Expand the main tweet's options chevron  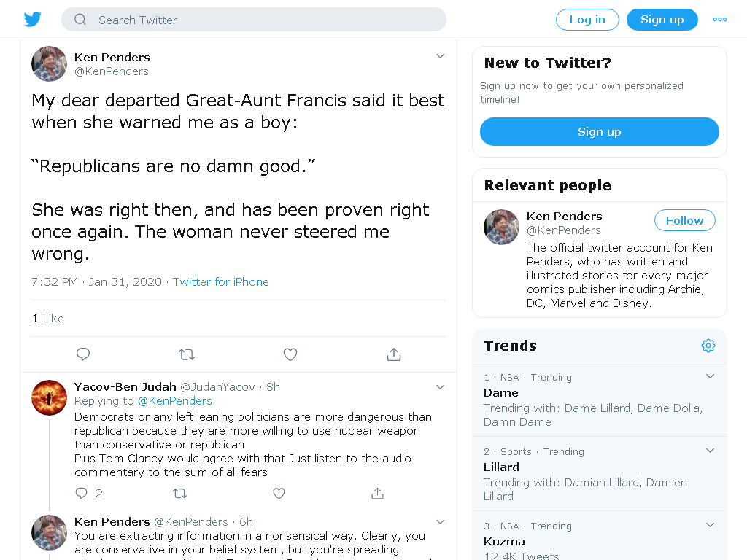pyautogui.click(x=440, y=56)
